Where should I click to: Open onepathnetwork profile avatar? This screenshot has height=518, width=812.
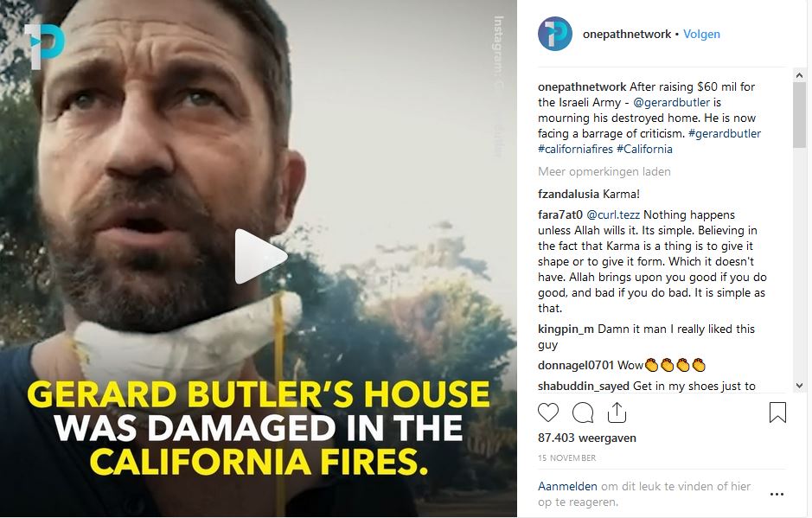click(x=554, y=34)
